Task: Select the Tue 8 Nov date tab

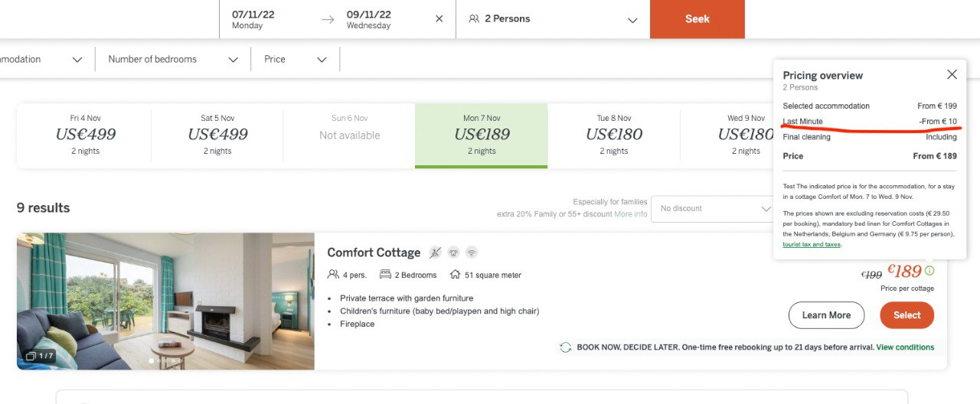Action: click(613, 135)
